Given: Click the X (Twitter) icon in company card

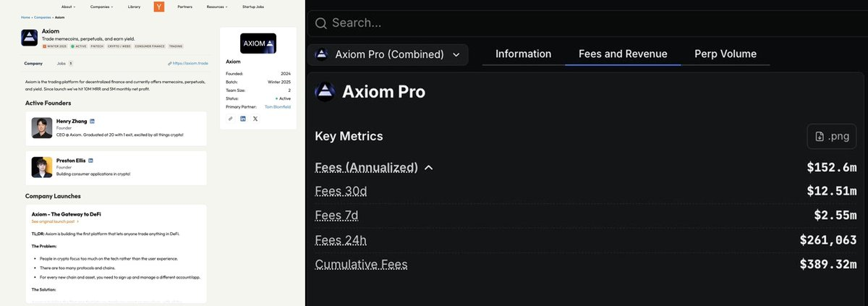Looking at the screenshot, I should click(255, 119).
